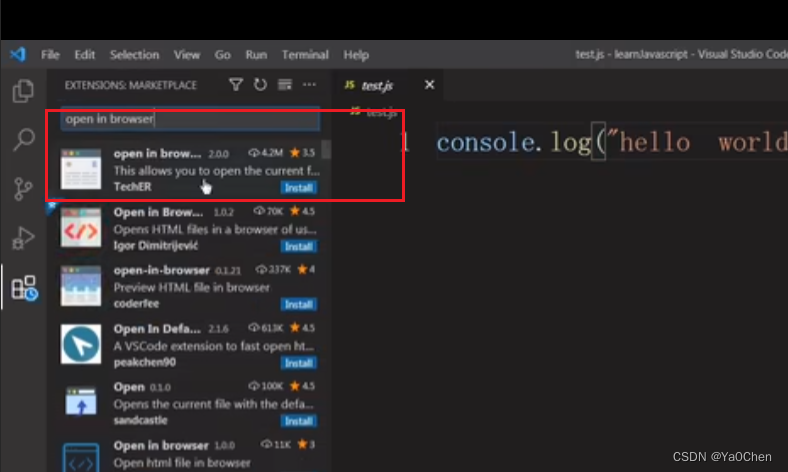
Task: Close the test.js tab
Action: [429, 84]
